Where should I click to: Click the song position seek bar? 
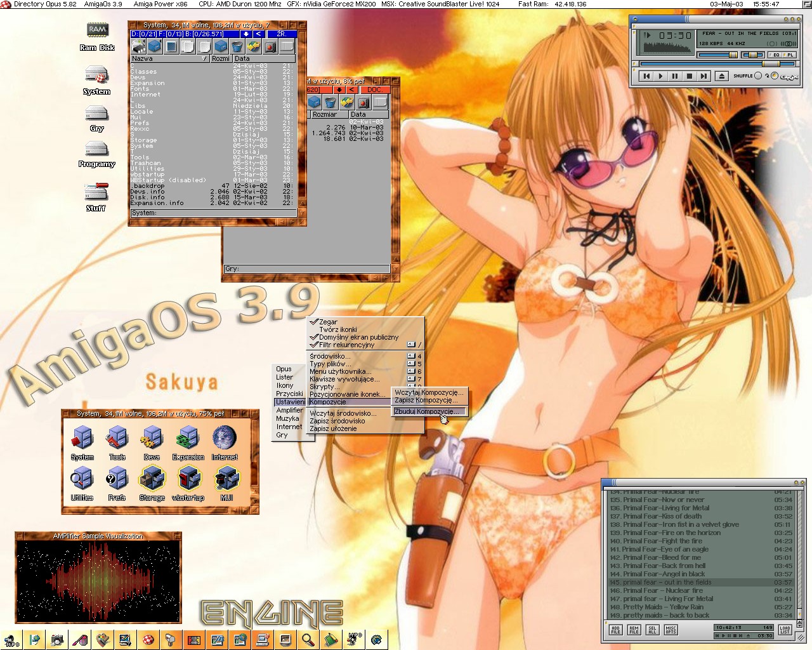click(717, 64)
